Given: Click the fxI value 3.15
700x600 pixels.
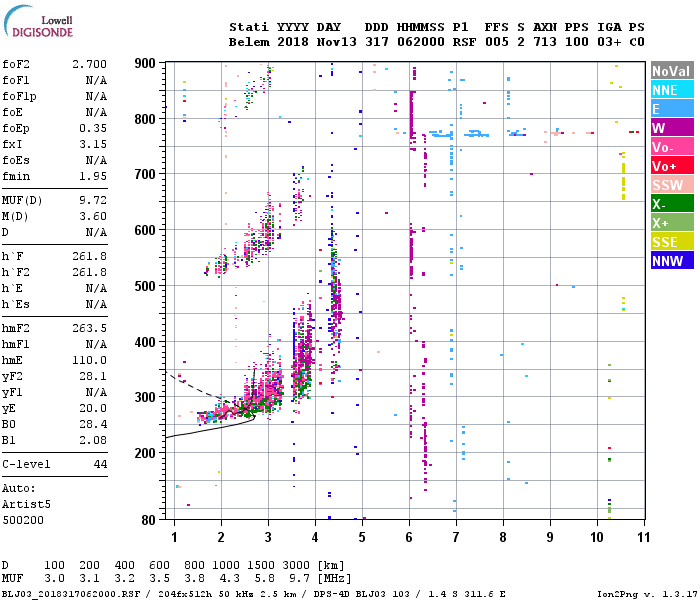Looking at the screenshot, I should 93,144.
